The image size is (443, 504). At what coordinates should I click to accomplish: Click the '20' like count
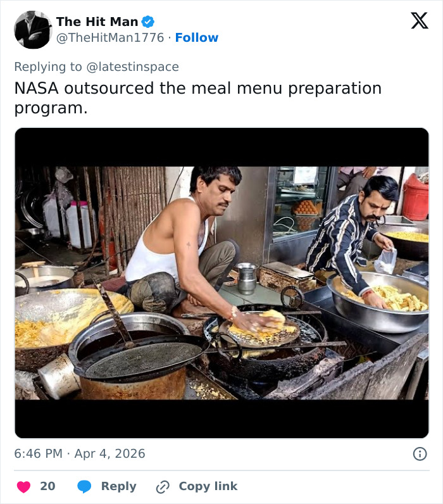[x=47, y=486]
